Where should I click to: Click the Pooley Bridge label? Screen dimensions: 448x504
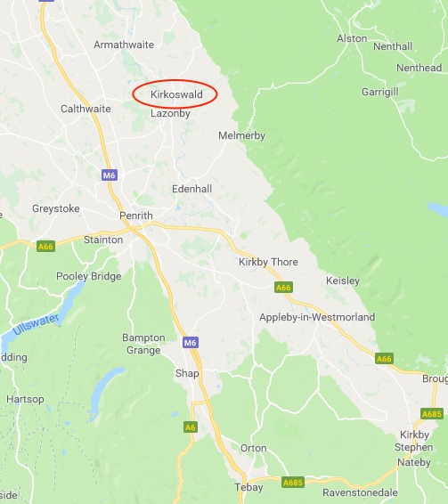tap(89, 276)
